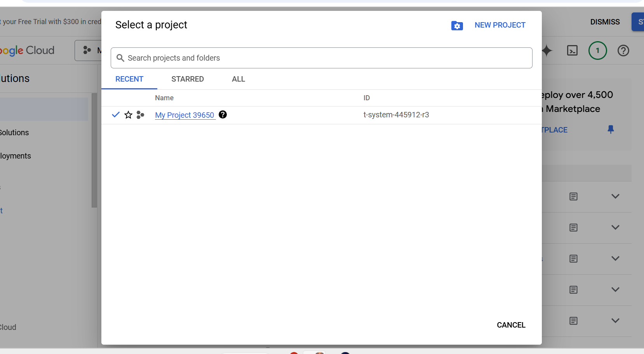
Task: Open the Gemini sparkle icon in header
Action: point(547,51)
